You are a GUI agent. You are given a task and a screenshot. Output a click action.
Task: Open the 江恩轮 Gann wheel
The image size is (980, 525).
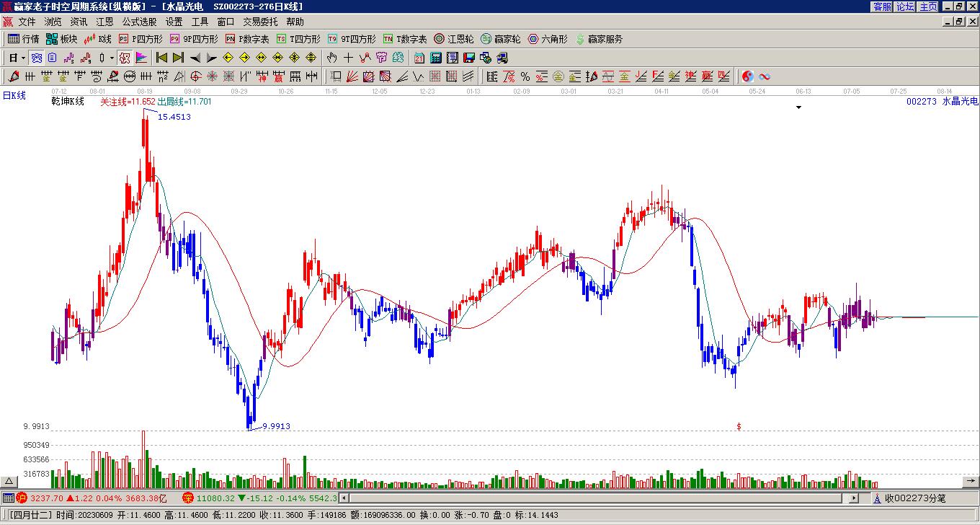point(454,39)
